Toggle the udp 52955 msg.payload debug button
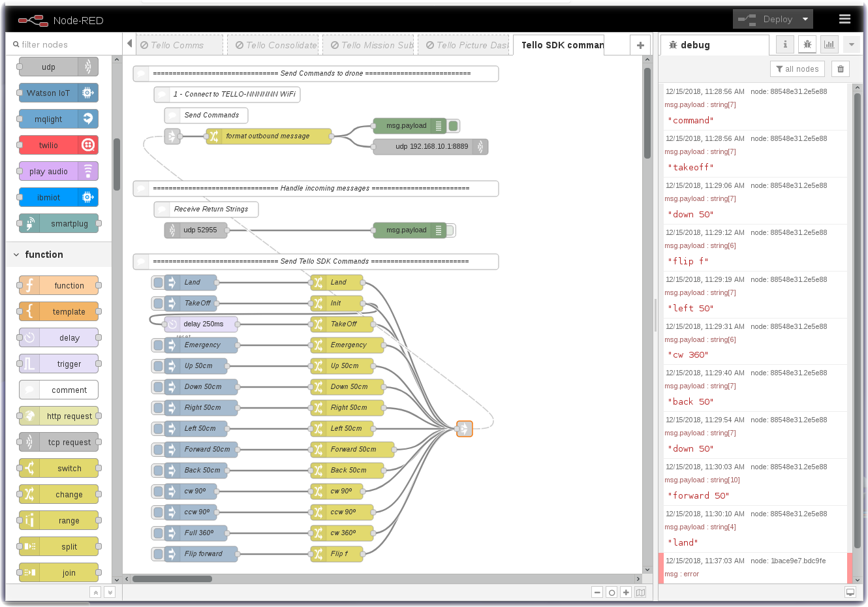The height and width of the screenshot is (607, 868). click(451, 230)
